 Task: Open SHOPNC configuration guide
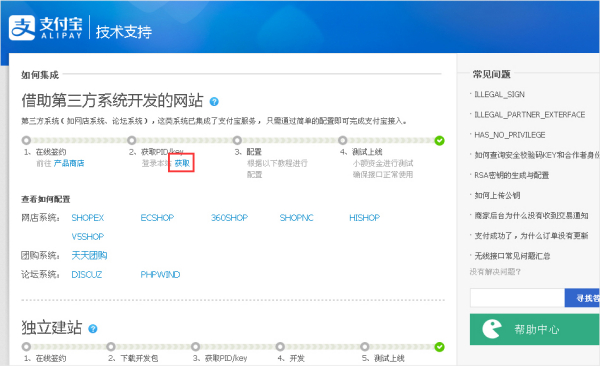[x=297, y=218]
